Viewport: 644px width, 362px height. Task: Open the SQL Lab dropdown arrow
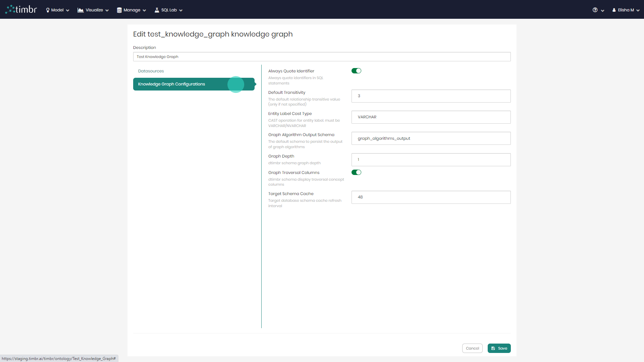coord(181,10)
